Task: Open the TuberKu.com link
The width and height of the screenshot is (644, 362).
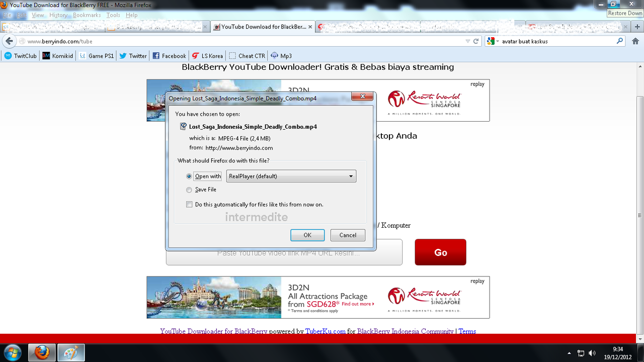Action: [325, 331]
